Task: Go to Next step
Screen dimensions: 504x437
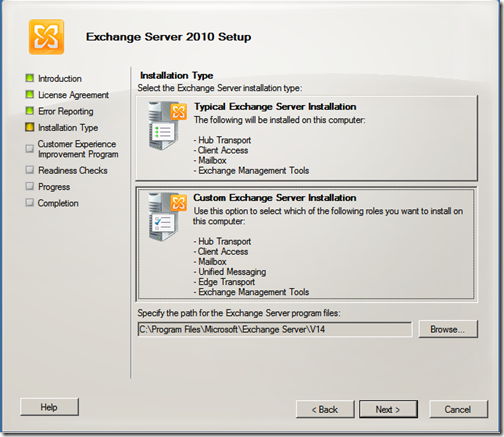Action: click(388, 409)
